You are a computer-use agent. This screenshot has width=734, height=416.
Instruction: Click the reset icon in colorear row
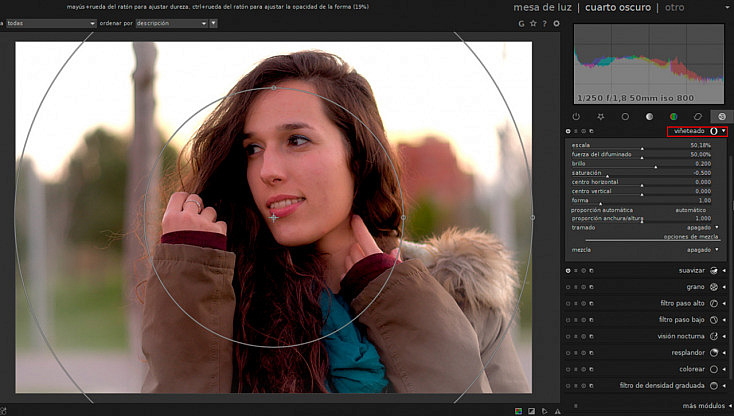[x=584, y=369]
